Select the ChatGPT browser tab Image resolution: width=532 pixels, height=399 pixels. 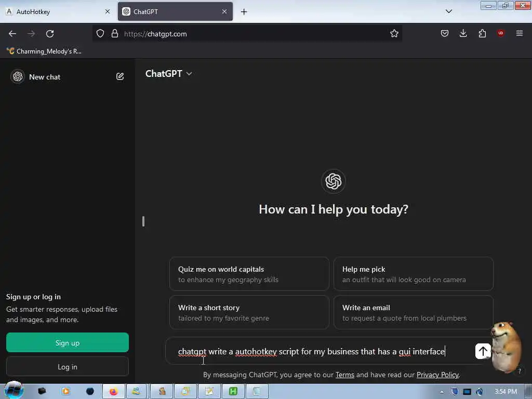(x=175, y=11)
